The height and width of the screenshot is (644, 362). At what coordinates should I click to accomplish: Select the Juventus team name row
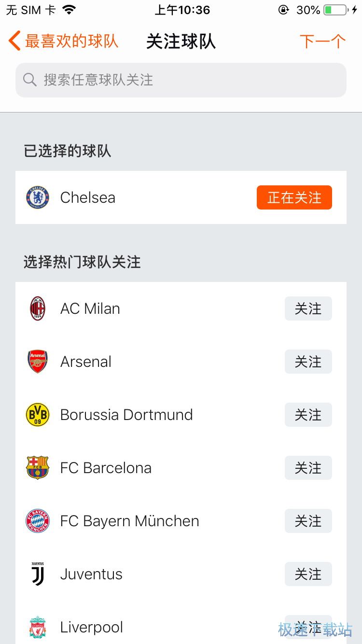[x=92, y=574]
